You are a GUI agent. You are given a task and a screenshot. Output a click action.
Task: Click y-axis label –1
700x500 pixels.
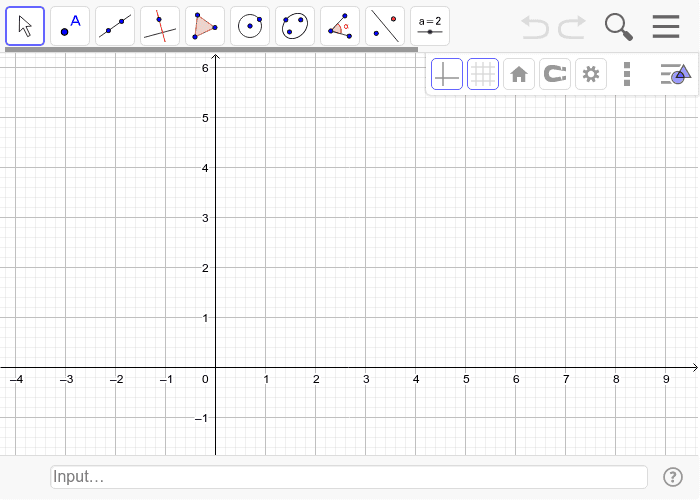(202, 418)
